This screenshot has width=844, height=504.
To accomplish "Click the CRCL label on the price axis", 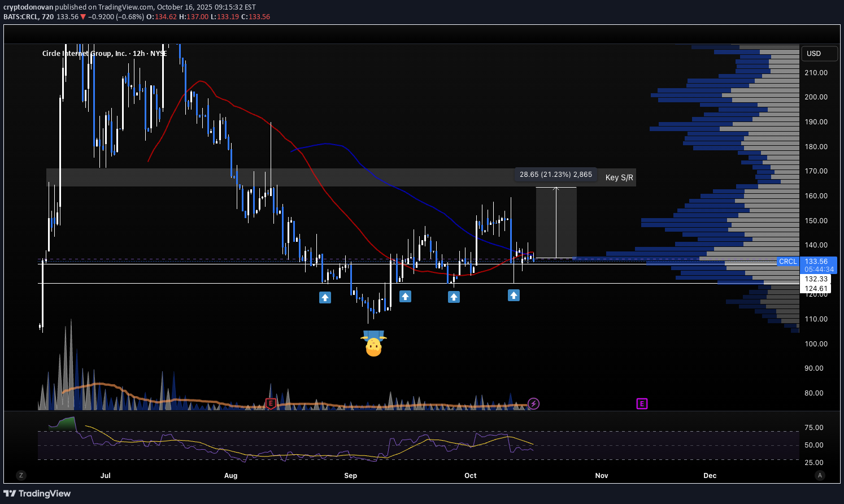I will tap(788, 262).
